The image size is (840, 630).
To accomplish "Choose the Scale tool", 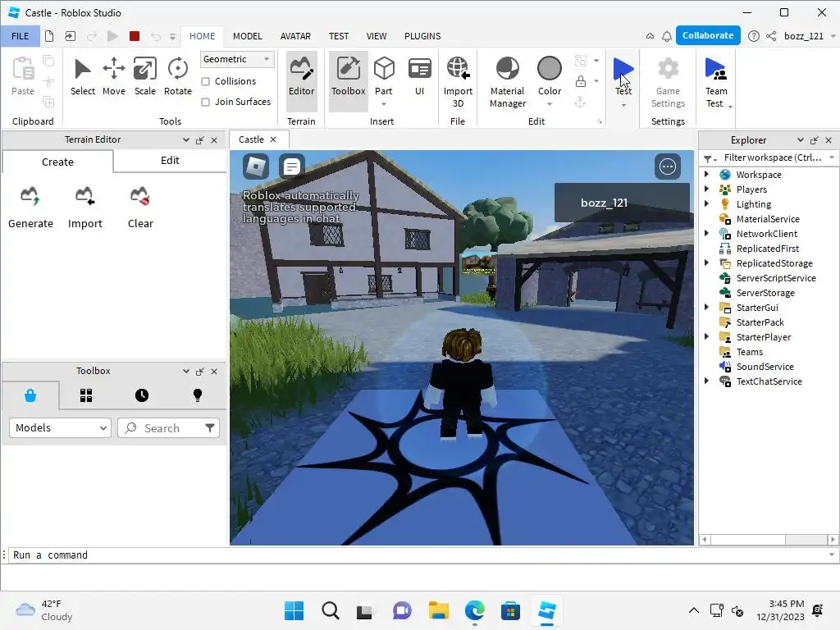I will coord(144,76).
